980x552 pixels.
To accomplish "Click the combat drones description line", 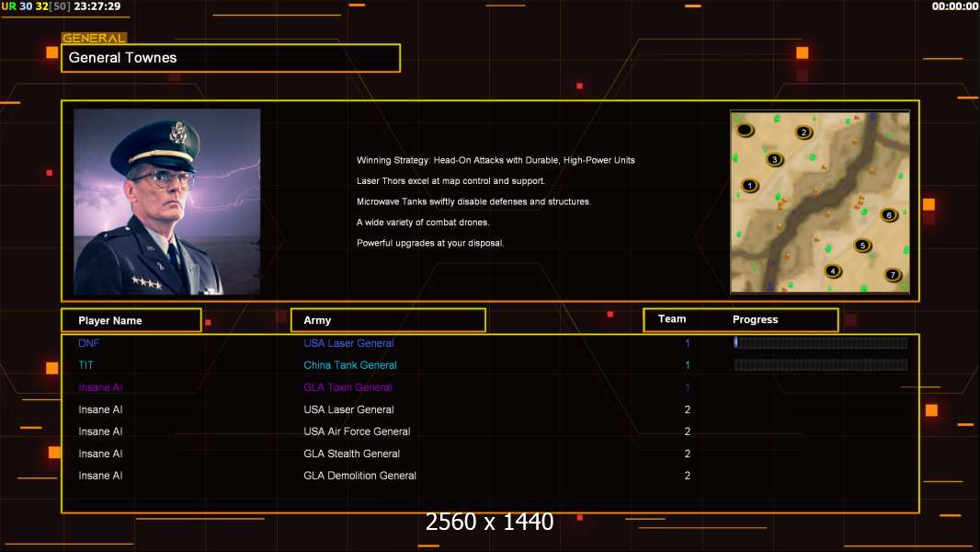I will [x=423, y=222].
